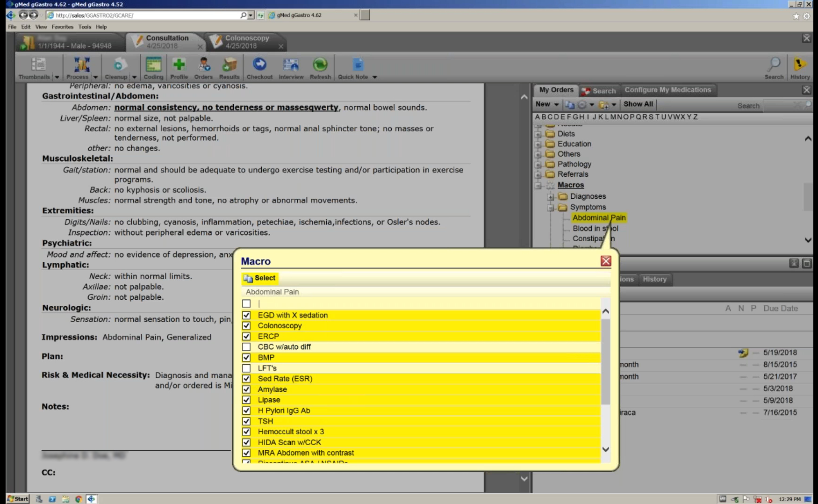Click the orders panel Search field
The image size is (818, 504).
(788, 106)
